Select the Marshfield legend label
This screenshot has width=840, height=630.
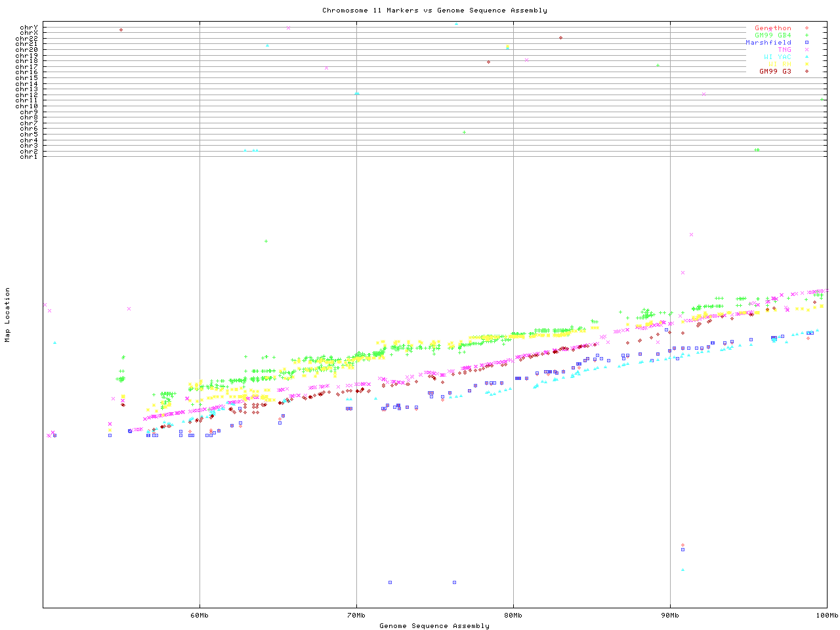click(768, 43)
